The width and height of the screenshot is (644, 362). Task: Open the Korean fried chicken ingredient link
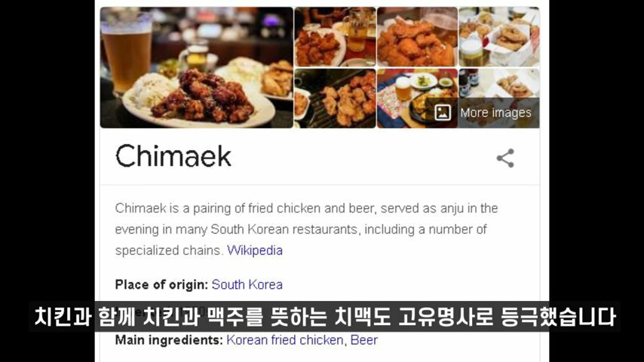pyautogui.click(x=284, y=340)
